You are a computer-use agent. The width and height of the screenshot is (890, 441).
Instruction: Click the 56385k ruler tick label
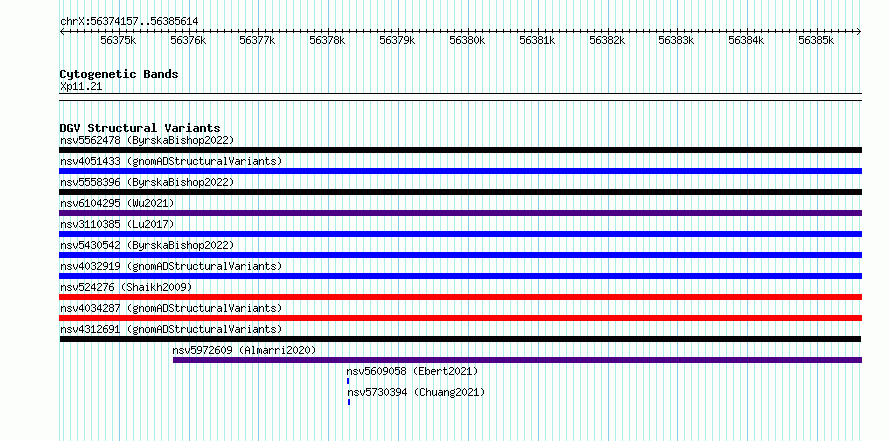[816, 40]
